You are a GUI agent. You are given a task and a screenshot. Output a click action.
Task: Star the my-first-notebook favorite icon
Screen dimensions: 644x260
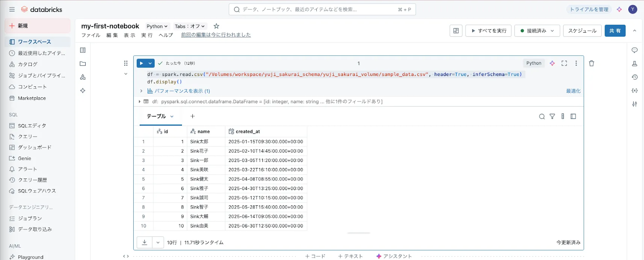[x=216, y=26]
